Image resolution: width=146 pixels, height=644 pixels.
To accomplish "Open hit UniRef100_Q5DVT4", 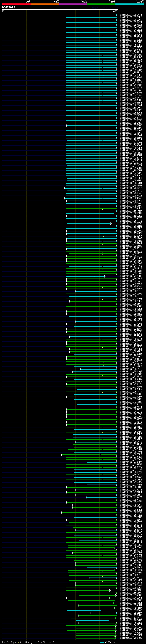I will point(131,22).
